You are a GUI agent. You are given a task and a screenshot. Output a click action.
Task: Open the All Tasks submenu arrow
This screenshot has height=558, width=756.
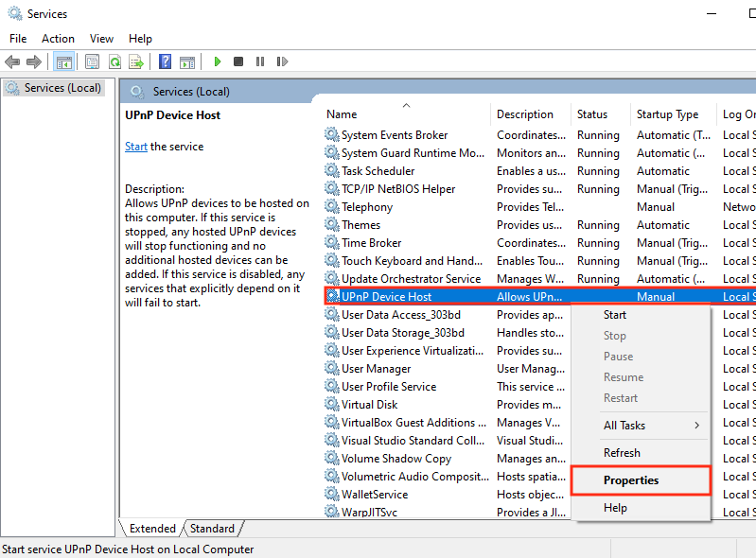pyautogui.click(x=697, y=426)
